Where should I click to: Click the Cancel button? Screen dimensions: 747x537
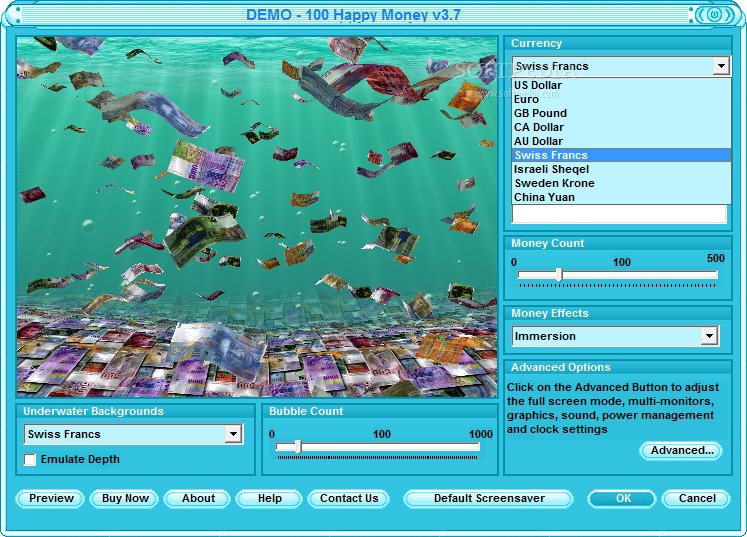coord(697,498)
